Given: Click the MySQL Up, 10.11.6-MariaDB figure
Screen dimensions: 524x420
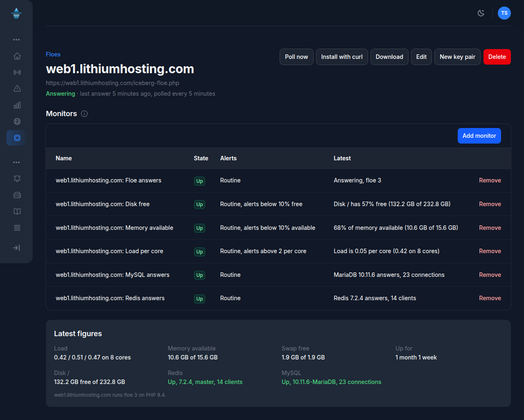Looking at the screenshot, I should coord(332,382).
